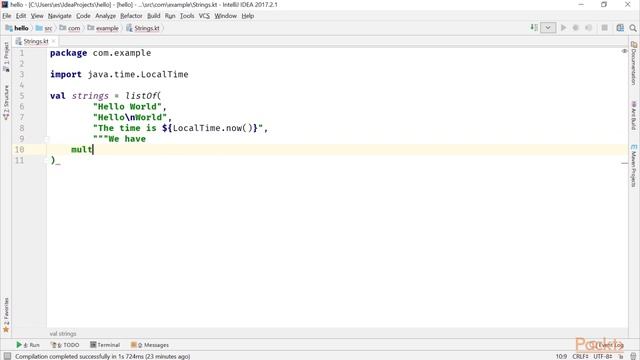Viewport: 640px width, 360px height.
Task: Open the TODO tool window
Action: pos(65,345)
